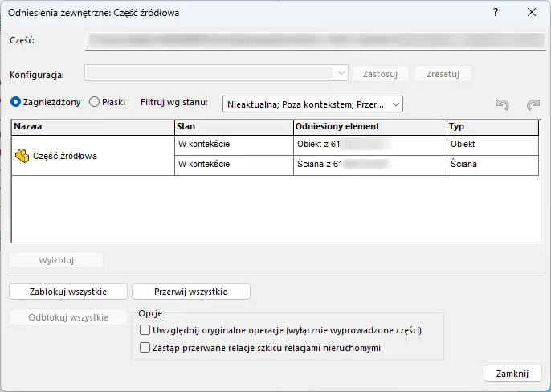Click the Wyizoluj button
The height and width of the screenshot is (392, 551).
[56, 260]
